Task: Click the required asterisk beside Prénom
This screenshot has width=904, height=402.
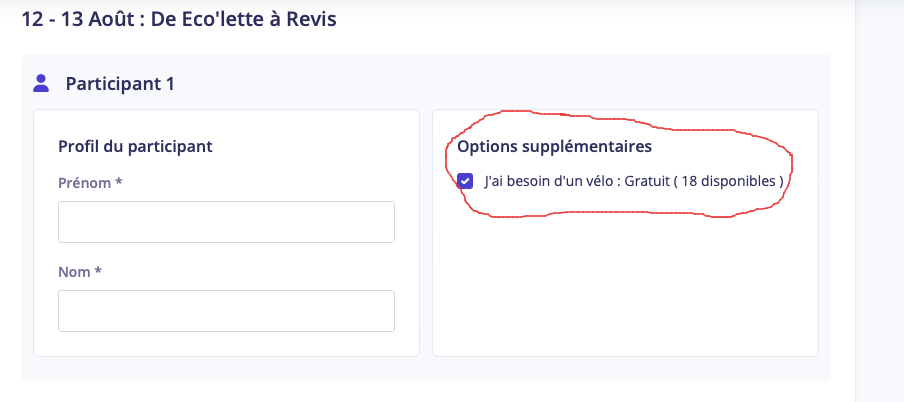Action: pyautogui.click(x=119, y=182)
